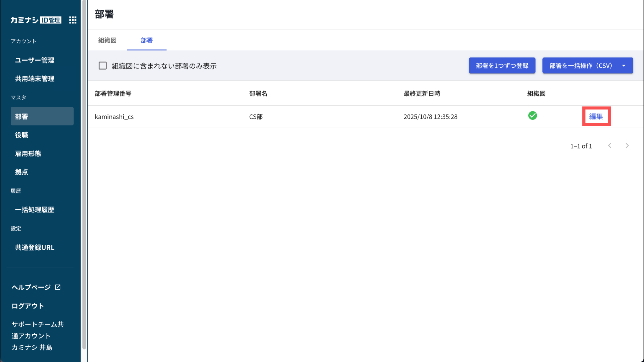Image resolution: width=644 pixels, height=362 pixels.
Task: Click the 編集 link for CS部
Action: click(x=596, y=116)
